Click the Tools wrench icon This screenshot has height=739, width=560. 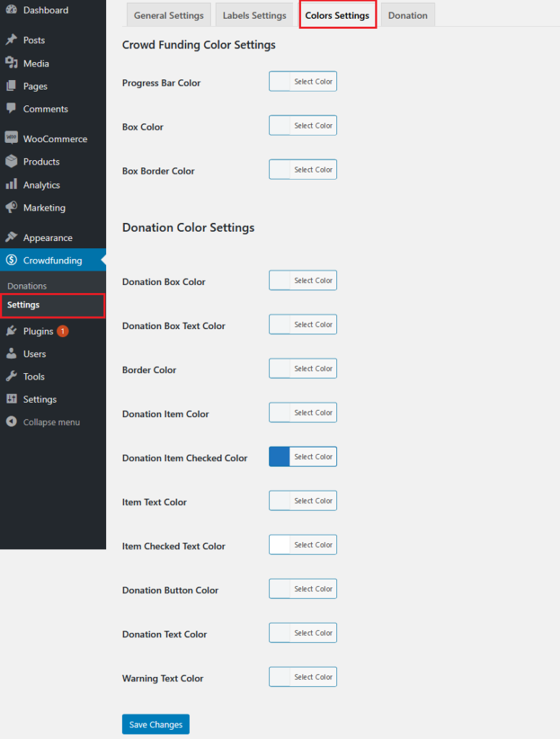[12, 376]
